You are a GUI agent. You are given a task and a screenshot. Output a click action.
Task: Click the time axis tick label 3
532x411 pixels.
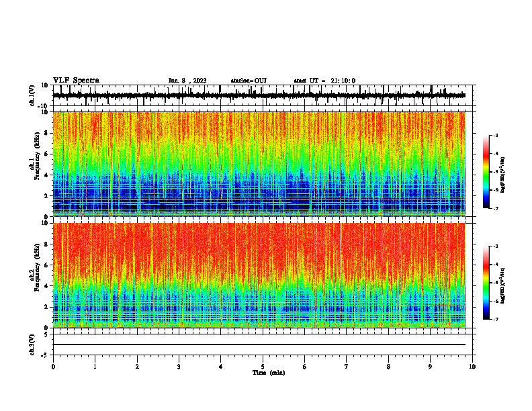tap(179, 367)
